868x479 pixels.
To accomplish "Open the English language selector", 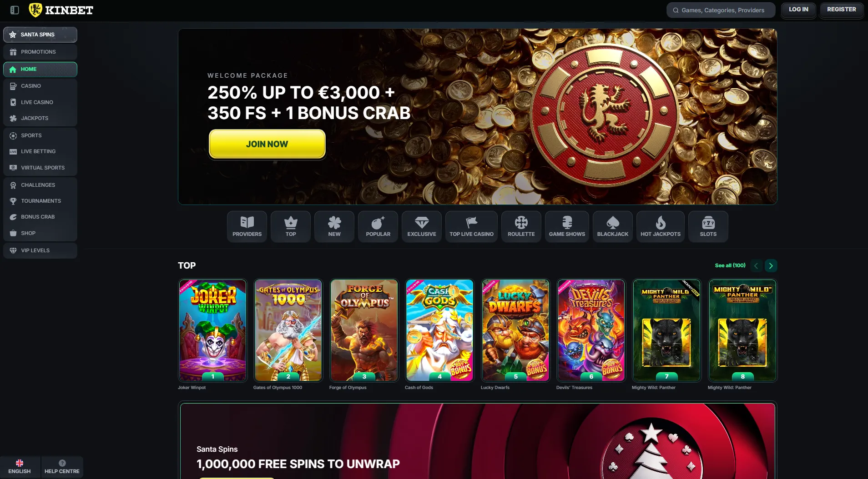I will pyautogui.click(x=20, y=467).
